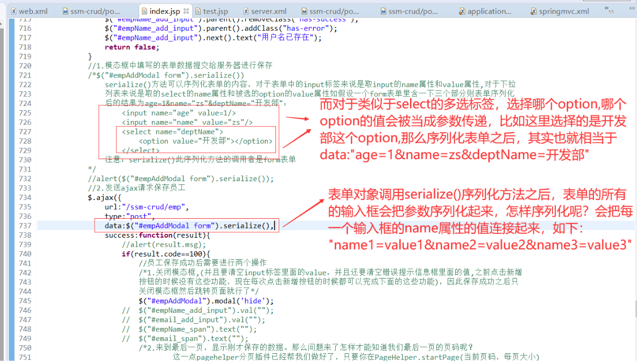The width and height of the screenshot is (637, 364).
Task: Click the $("#empAddModal").modal('hide') line
Action: tap(206, 301)
